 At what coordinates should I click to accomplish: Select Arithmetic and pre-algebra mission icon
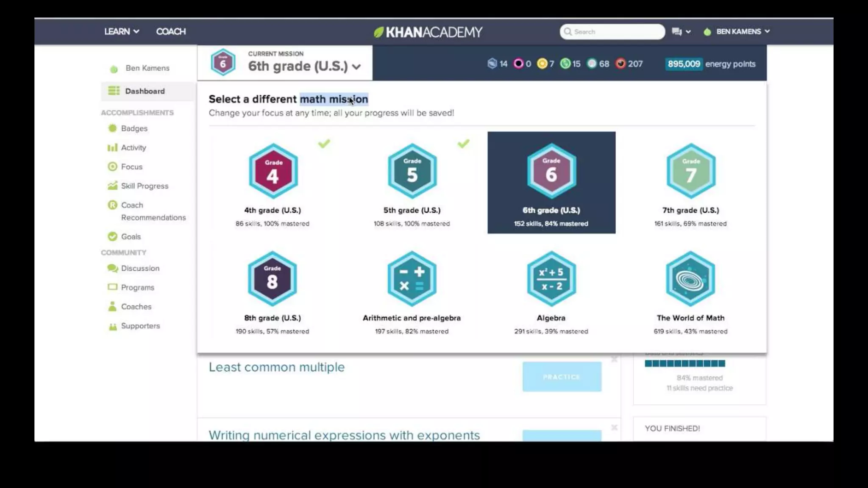tap(412, 279)
